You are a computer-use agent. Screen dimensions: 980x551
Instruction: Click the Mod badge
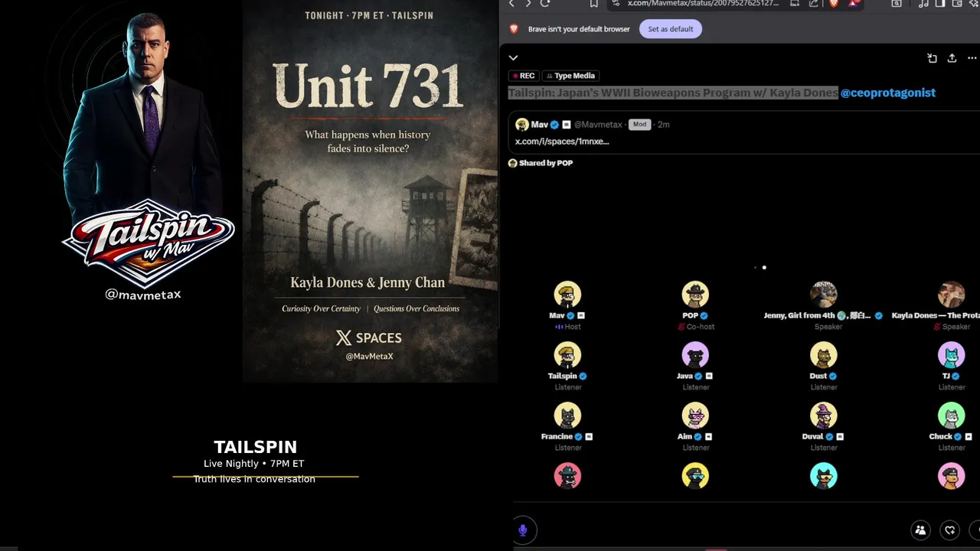tap(640, 124)
